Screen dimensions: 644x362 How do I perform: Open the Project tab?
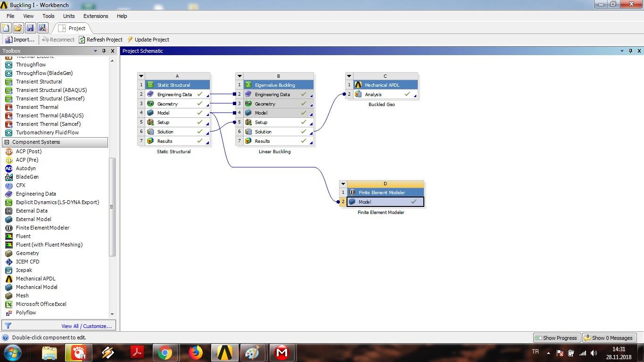pos(72,28)
